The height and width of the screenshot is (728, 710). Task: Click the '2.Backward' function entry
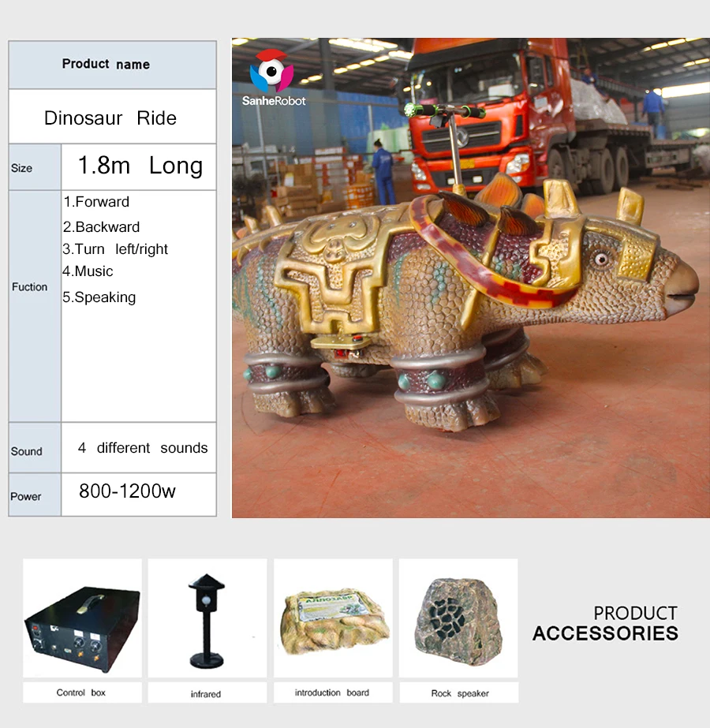point(101,226)
